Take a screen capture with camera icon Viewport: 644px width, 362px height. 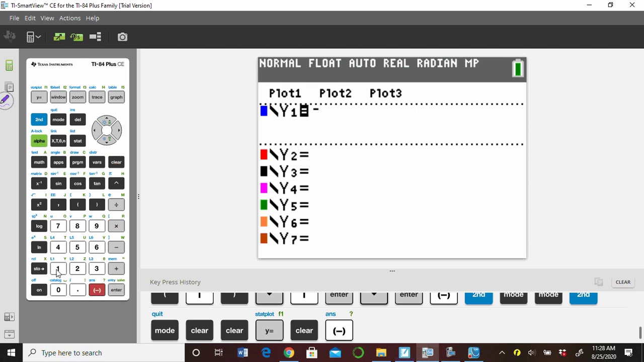point(122,37)
